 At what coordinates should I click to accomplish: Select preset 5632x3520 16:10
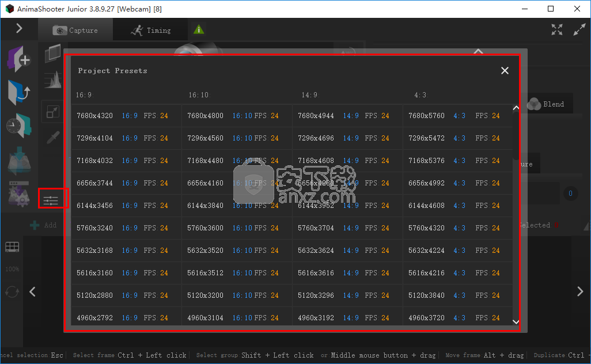click(237, 251)
